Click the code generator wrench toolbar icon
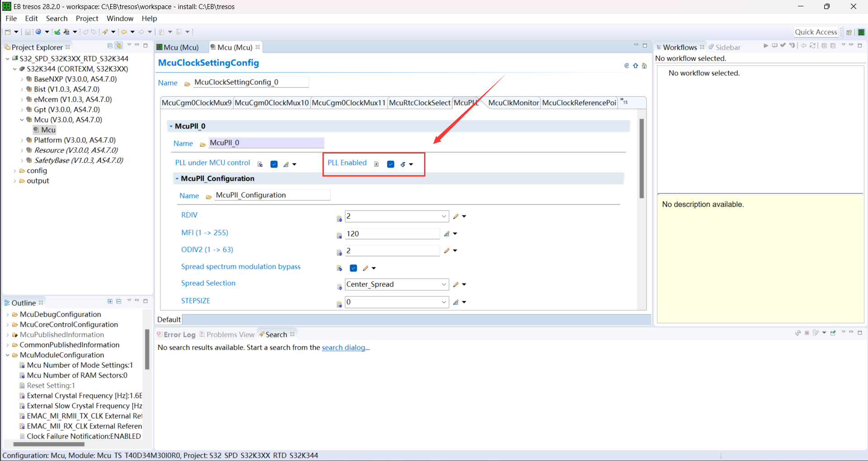 67,32
